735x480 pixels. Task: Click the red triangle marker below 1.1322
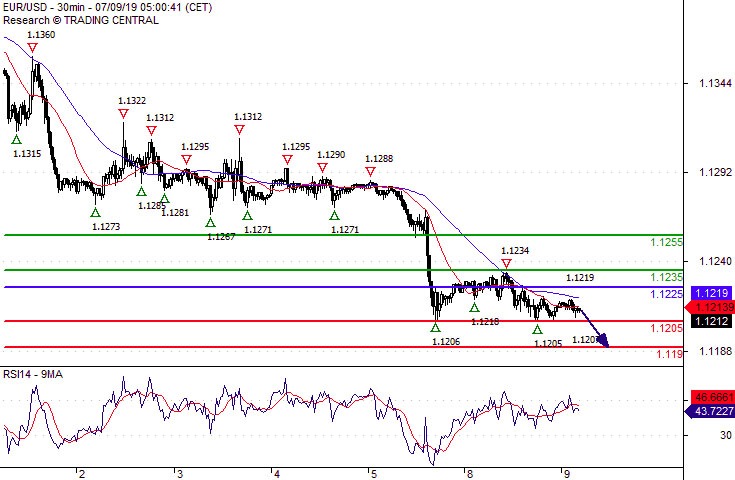pyautogui.click(x=123, y=114)
